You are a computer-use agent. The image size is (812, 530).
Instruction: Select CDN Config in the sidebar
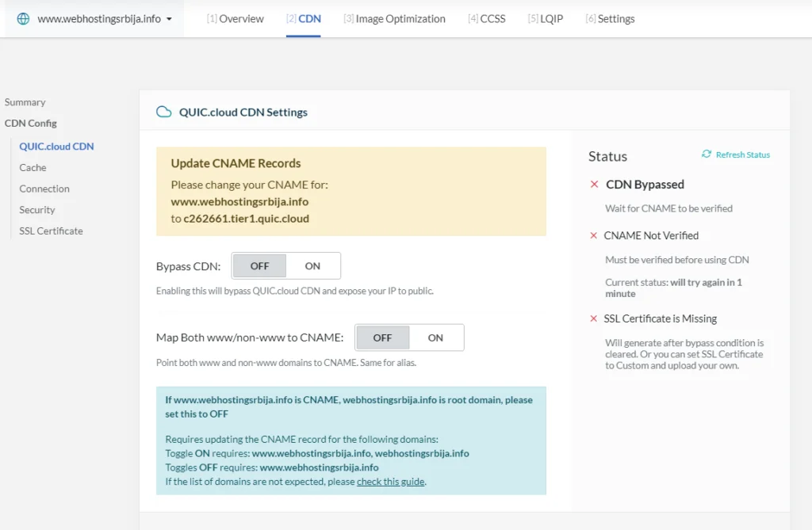tap(31, 123)
